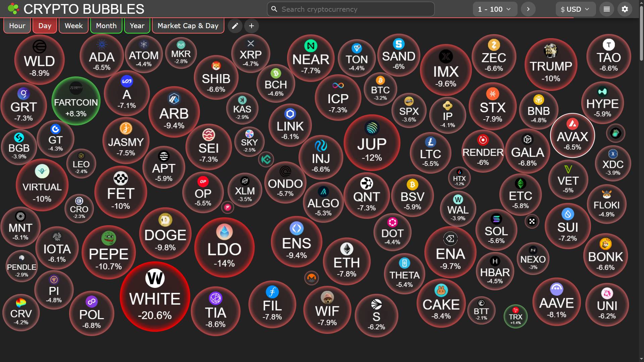Open the AAVE ghost bubble
644x362 pixels.
click(557, 302)
